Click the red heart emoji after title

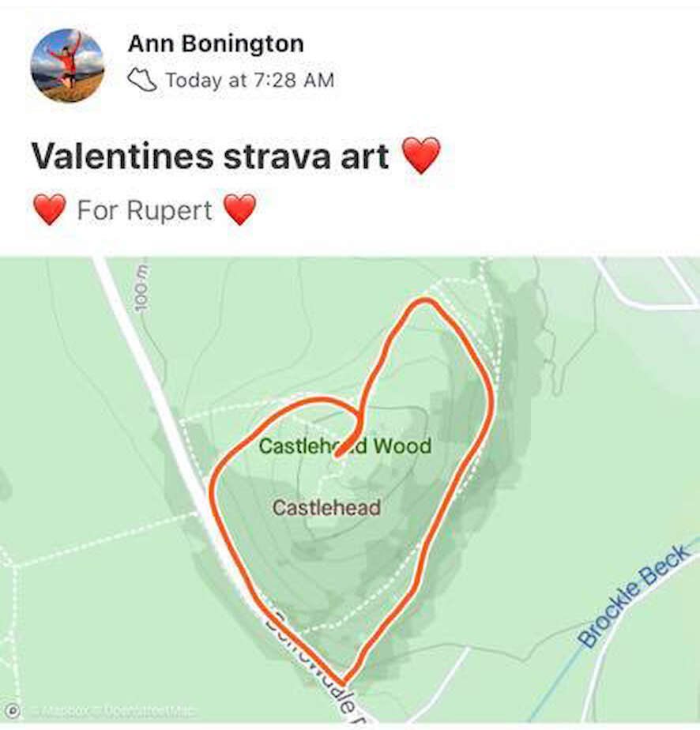(421, 156)
